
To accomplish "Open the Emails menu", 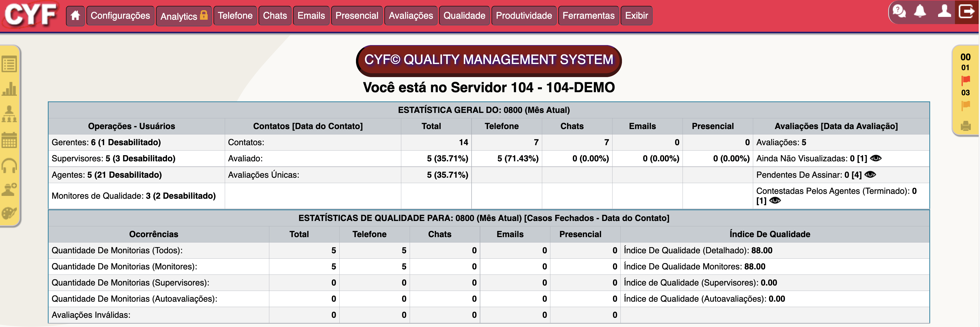I will (x=311, y=16).
